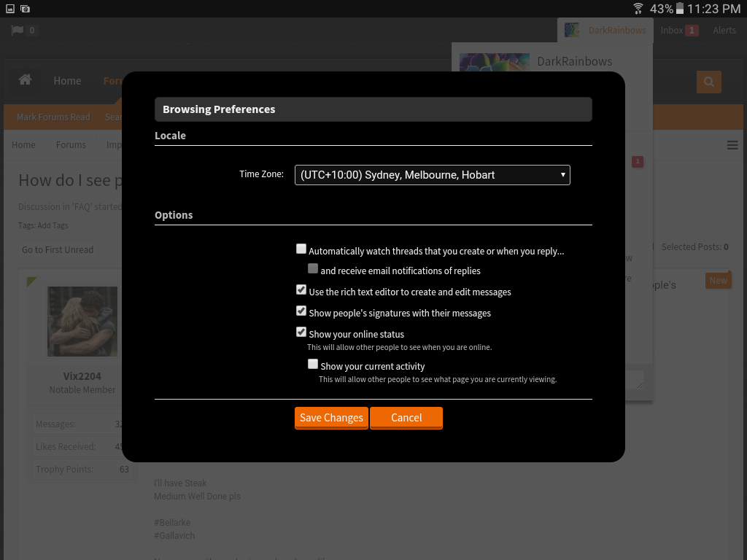Image resolution: width=747 pixels, height=560 pixels.
Task: Click the #Bellarke signature text
Action: [x=172, y=522]
